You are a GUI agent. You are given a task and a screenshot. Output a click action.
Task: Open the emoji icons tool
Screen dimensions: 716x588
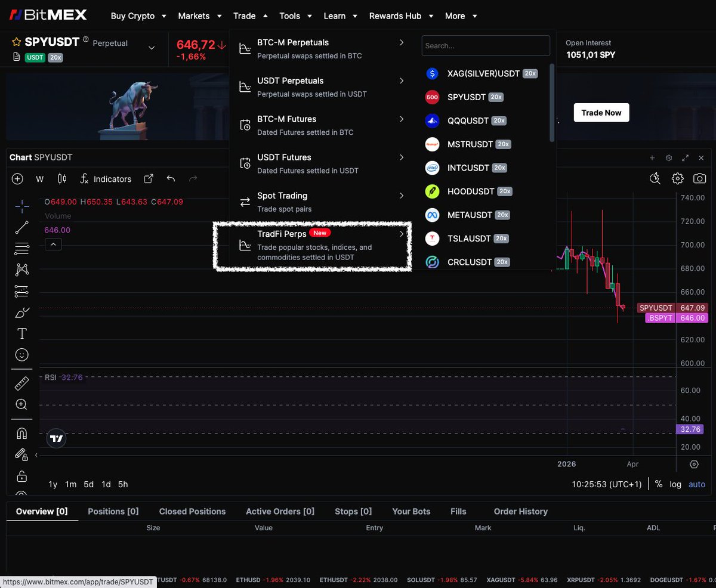click(x=22, y=355)
